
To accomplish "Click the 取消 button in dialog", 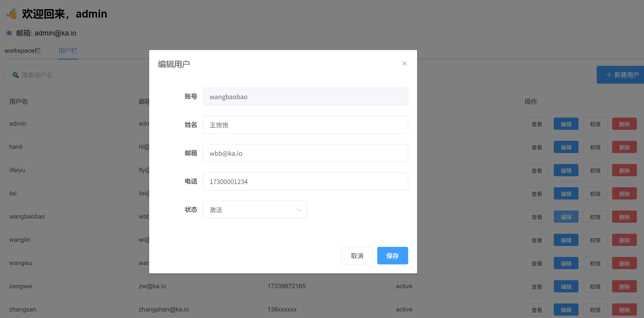I will [357, 255].
